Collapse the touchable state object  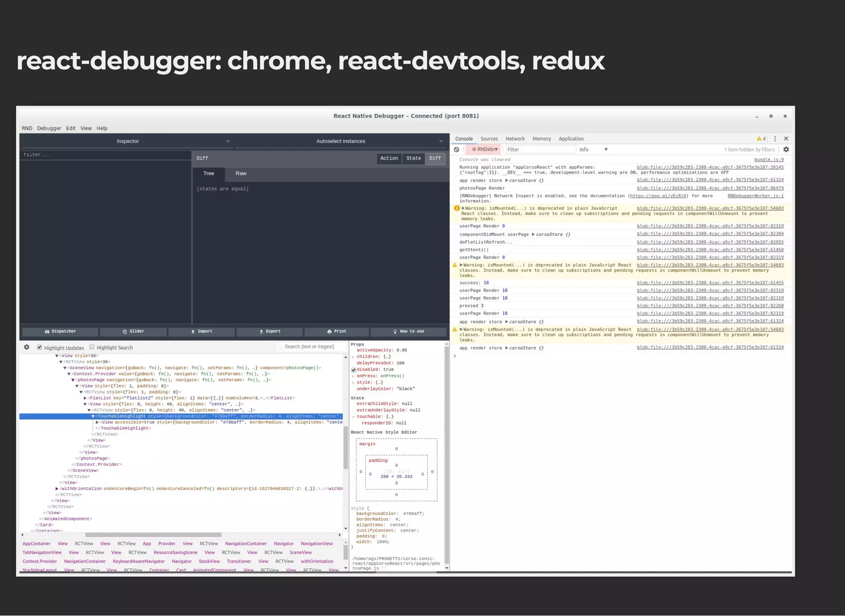click(353, 417)
